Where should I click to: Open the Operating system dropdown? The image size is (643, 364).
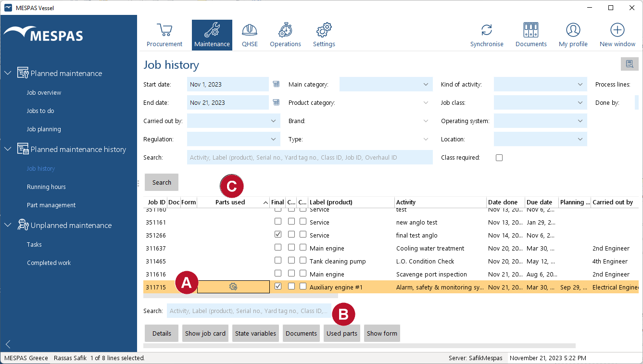(x=540, y=121)
